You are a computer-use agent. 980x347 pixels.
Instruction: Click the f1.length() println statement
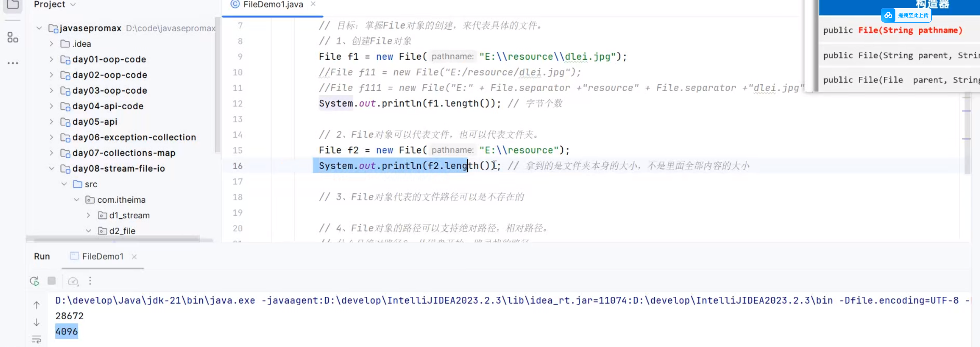(410, 103)
